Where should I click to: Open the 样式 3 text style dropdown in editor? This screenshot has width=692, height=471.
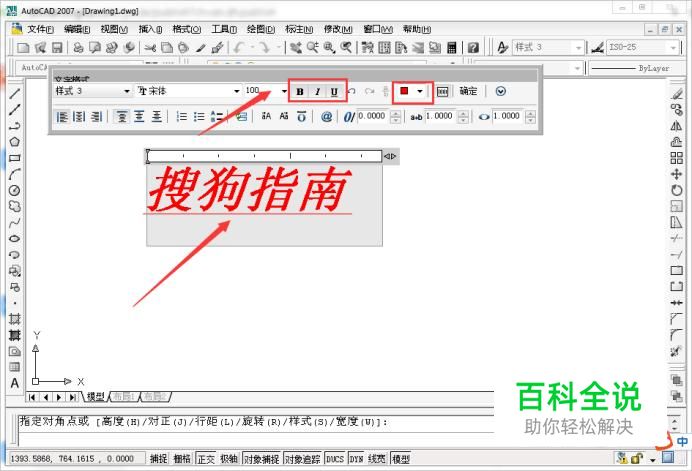[127, 91]
